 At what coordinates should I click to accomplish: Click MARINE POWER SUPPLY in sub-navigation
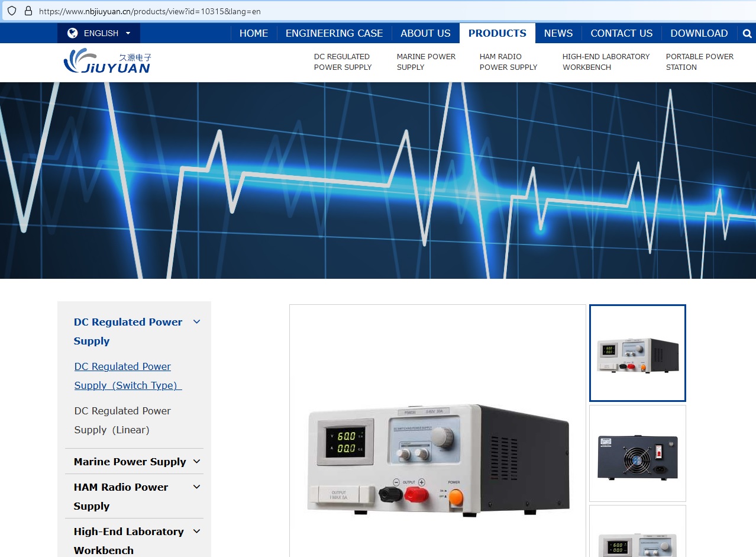(426, 62)
